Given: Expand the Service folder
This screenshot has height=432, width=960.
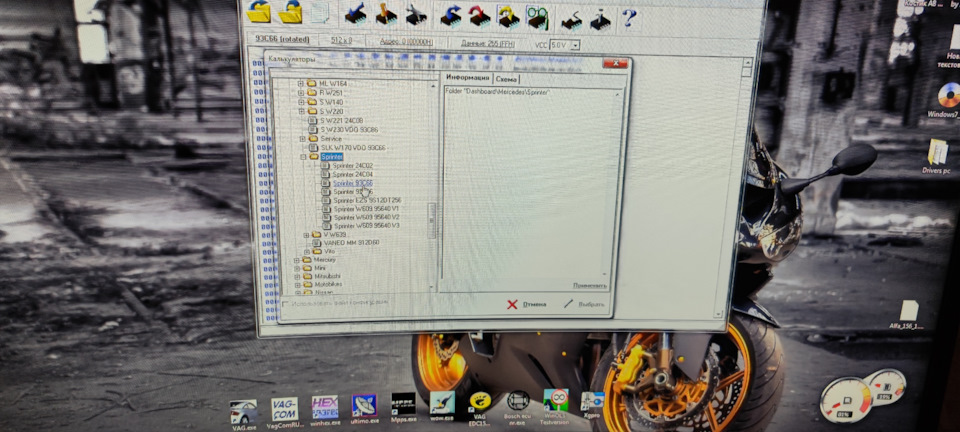Looking at the screenshot, I should point(302,139).
